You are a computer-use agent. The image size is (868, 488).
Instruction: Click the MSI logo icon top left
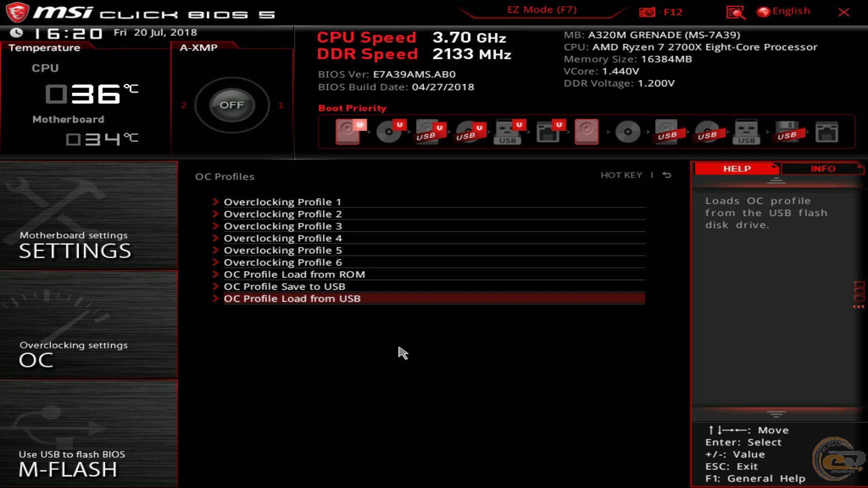point(18,12)
